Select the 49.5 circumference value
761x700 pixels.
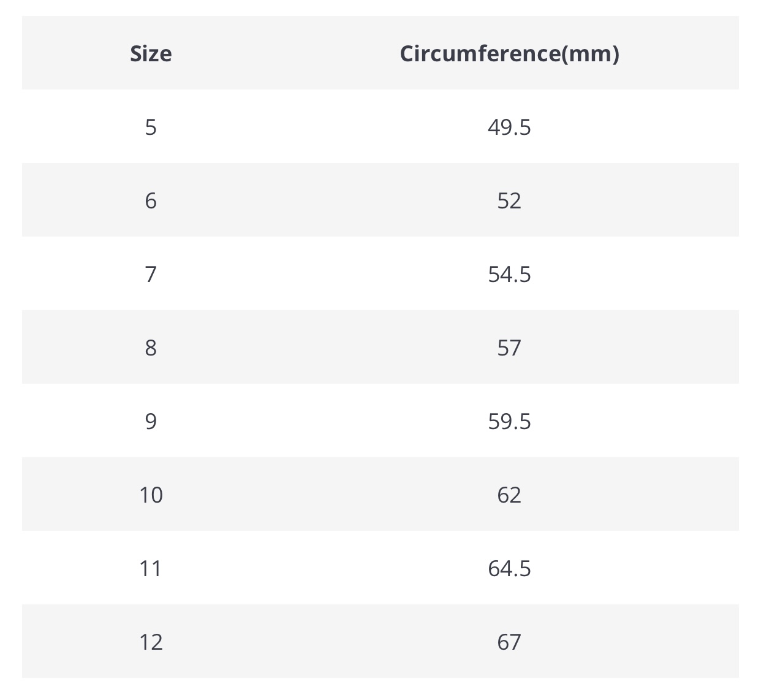click(509, 127)
